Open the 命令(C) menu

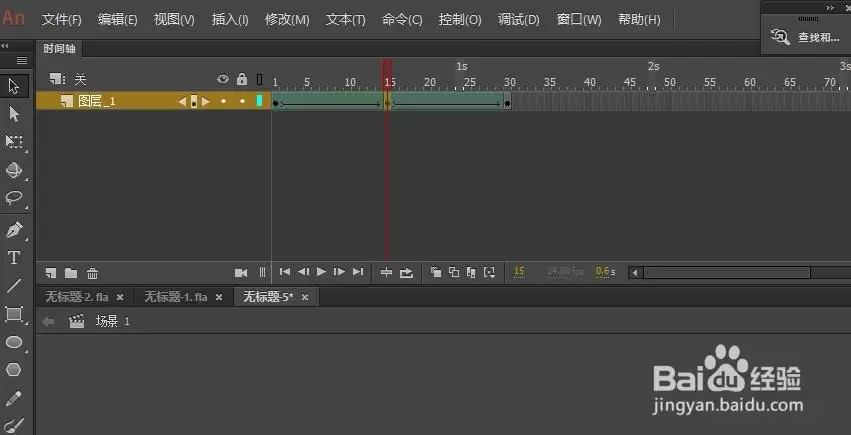(x=402, y=20)
